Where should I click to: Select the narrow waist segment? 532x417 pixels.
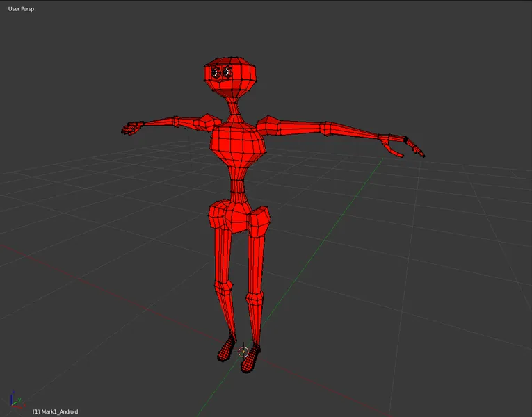click(239, 185)
